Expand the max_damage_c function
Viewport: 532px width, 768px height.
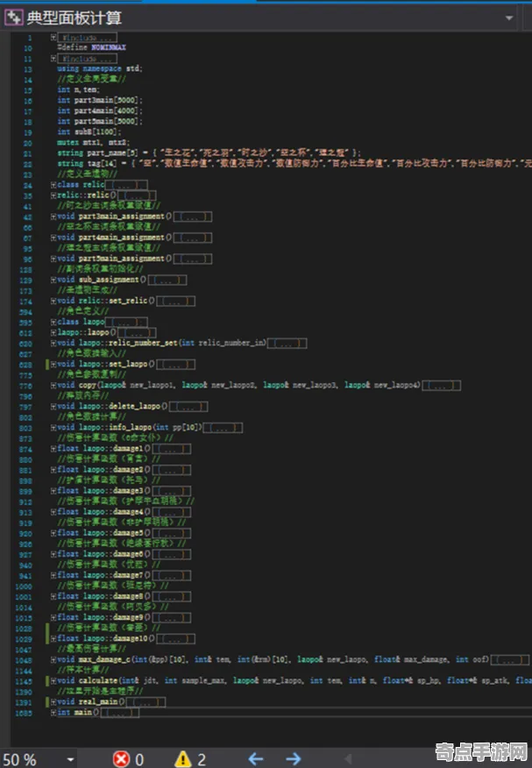coord(53,659)
